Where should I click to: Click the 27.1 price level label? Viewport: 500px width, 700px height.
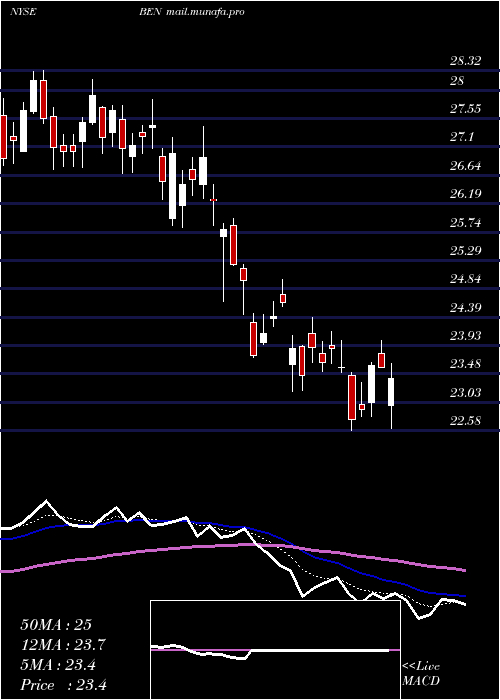(462, 137)
